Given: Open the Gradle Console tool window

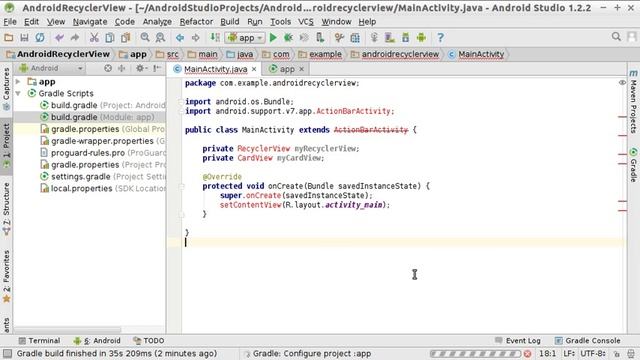Looking at the screenshot, I should pos(587,340).
